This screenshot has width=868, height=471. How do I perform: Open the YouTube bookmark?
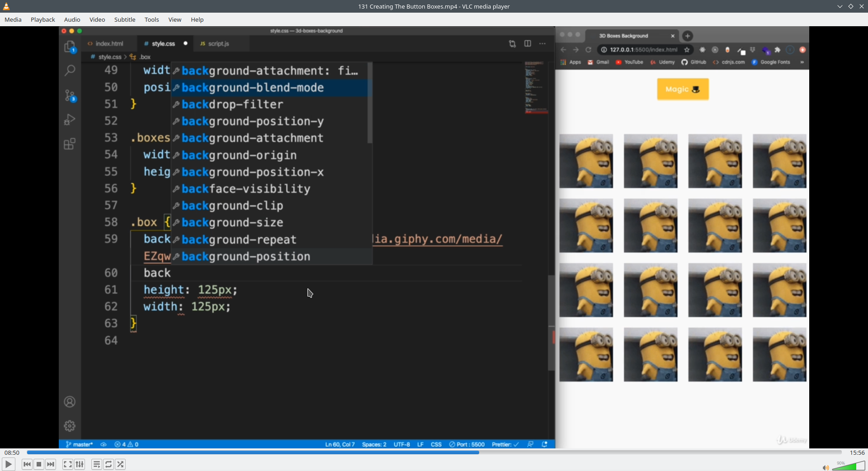(629, 62)
